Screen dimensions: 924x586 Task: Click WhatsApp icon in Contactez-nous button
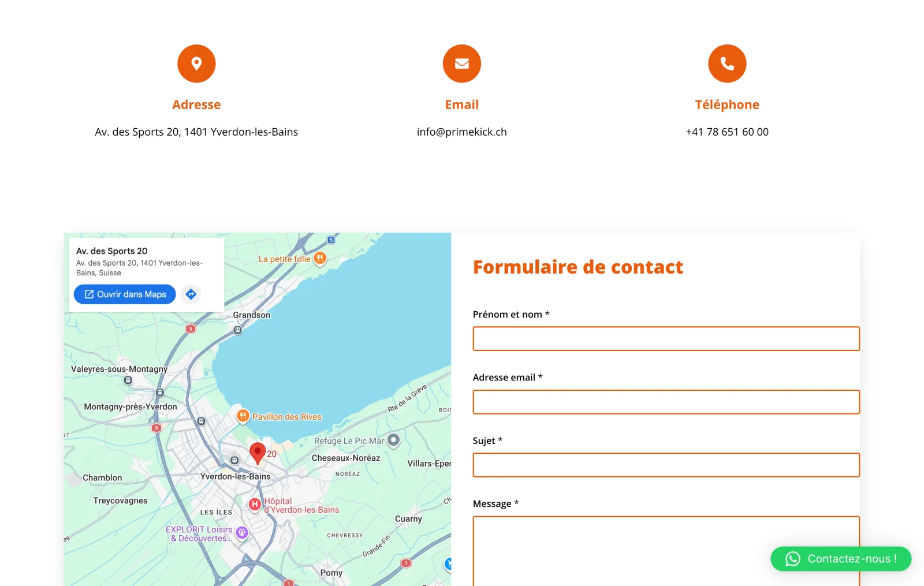tap(793, 559)
